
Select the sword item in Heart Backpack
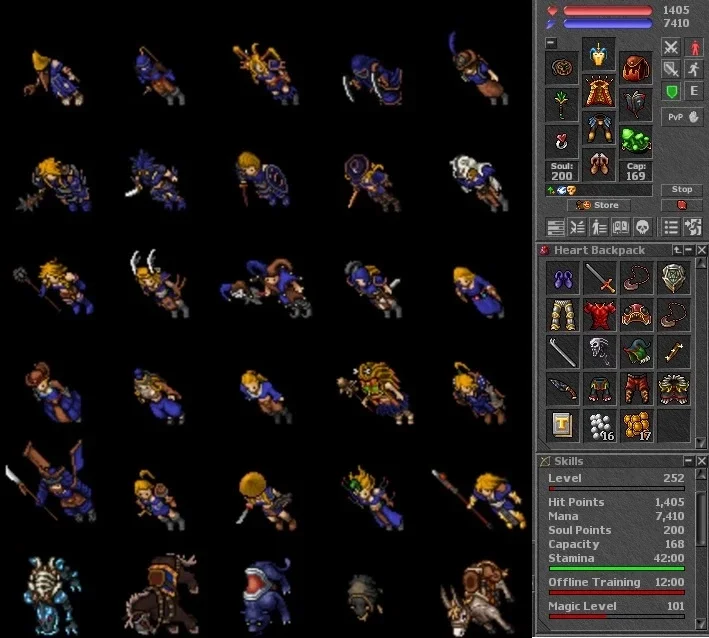coord(600,278)
